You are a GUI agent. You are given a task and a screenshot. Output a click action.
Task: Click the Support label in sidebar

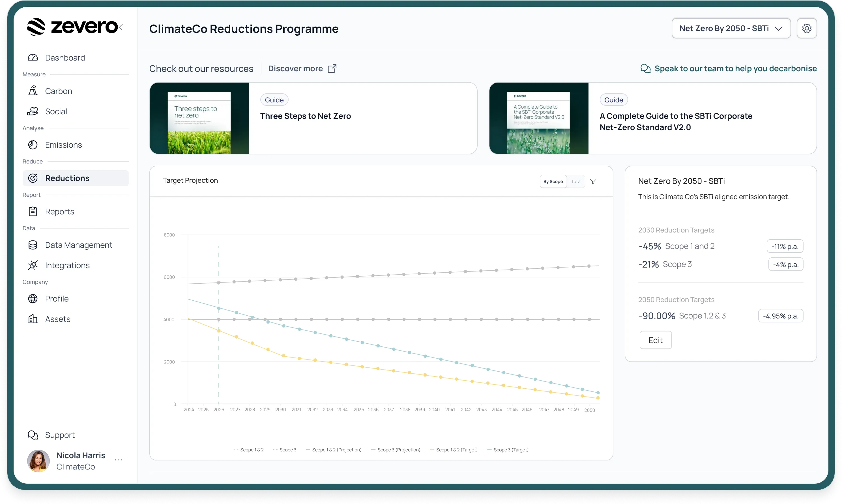click(60, 435)
